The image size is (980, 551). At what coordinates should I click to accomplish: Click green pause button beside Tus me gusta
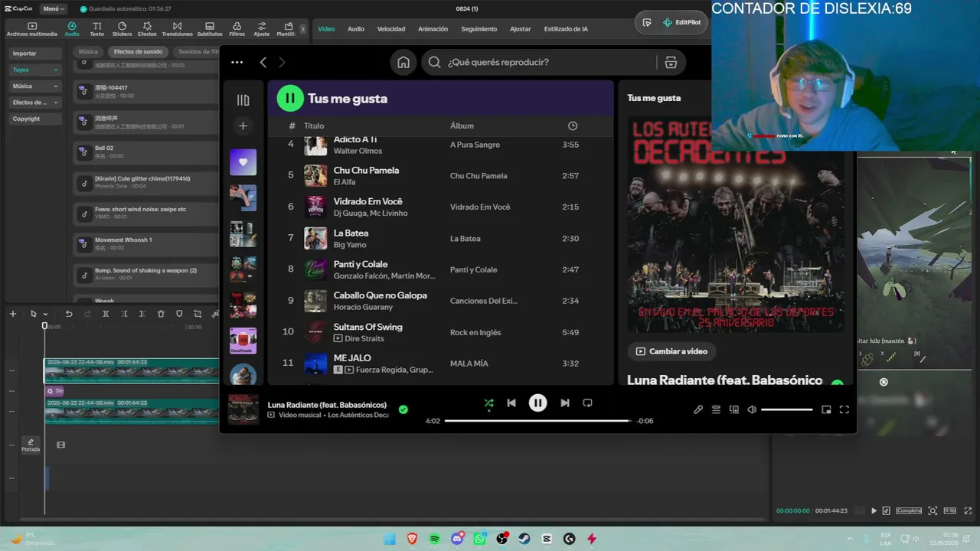coord(290,98)
